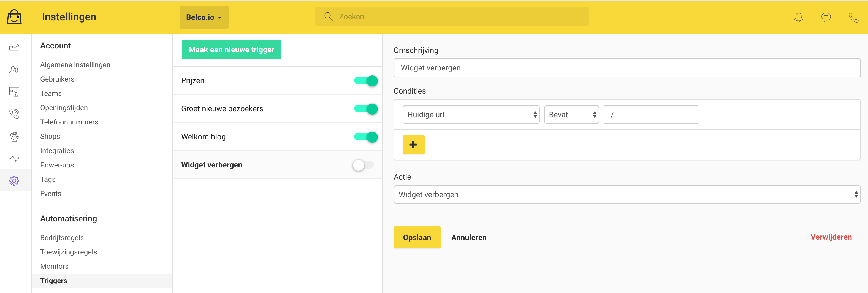Open notifications bell icon

click(x=798, y=17)
